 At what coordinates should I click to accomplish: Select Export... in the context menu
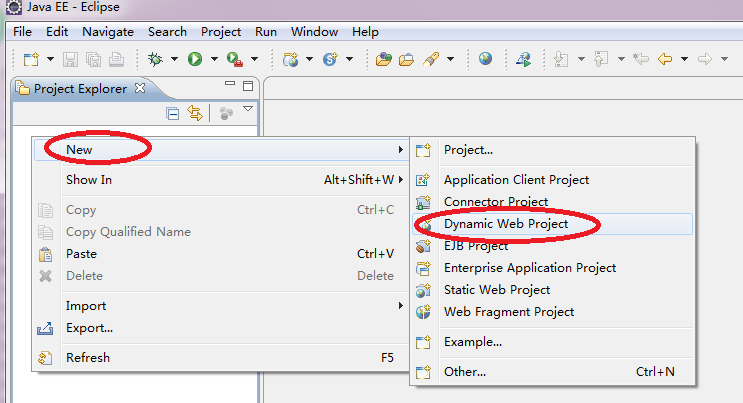click(222, 328)
